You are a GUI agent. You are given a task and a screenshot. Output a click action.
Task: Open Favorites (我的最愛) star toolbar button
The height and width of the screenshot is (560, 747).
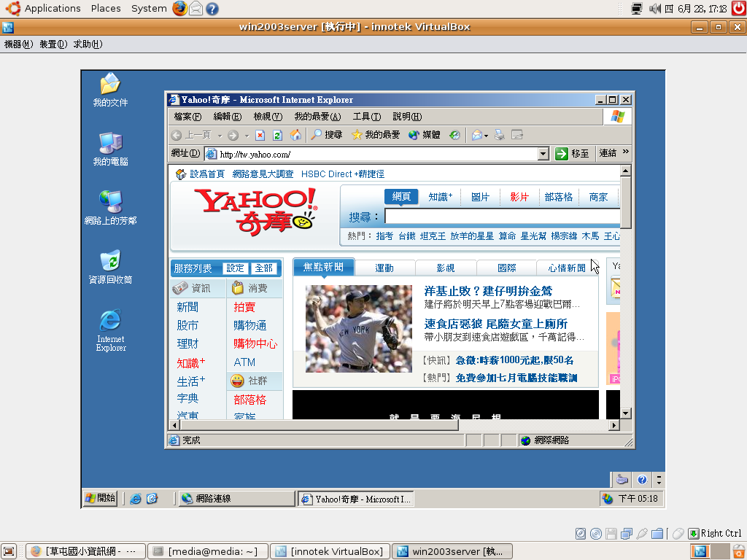(x=376, y=135)
